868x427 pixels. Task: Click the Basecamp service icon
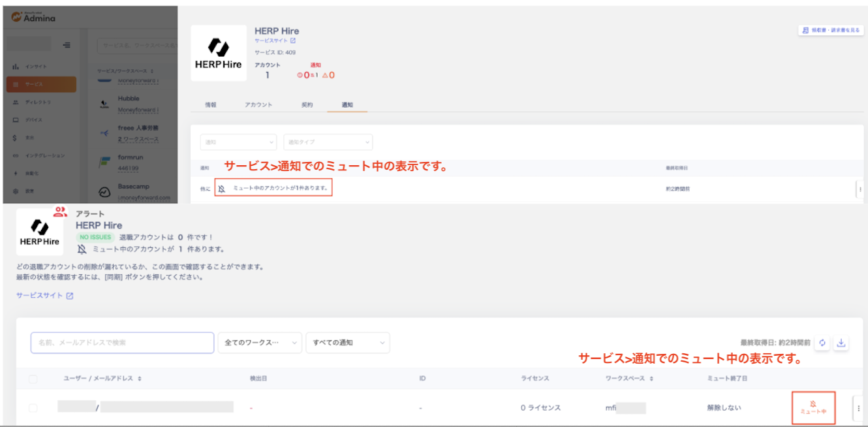point(104,192)
